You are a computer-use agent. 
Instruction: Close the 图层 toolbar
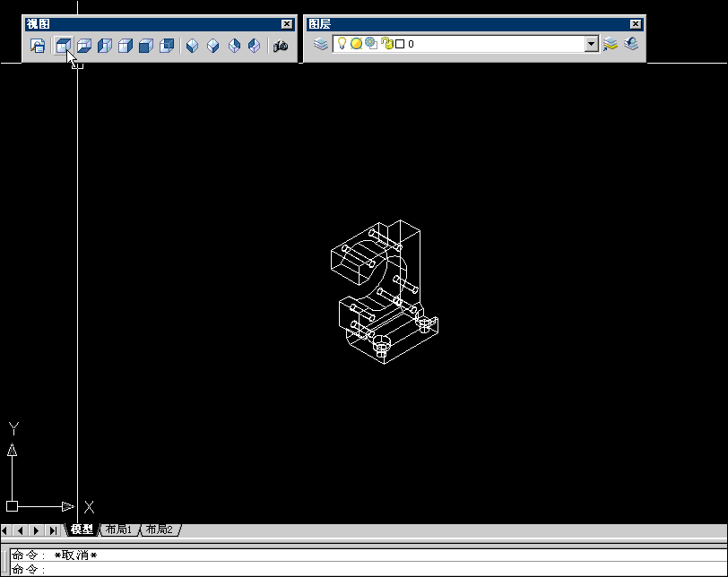point(636,24)
